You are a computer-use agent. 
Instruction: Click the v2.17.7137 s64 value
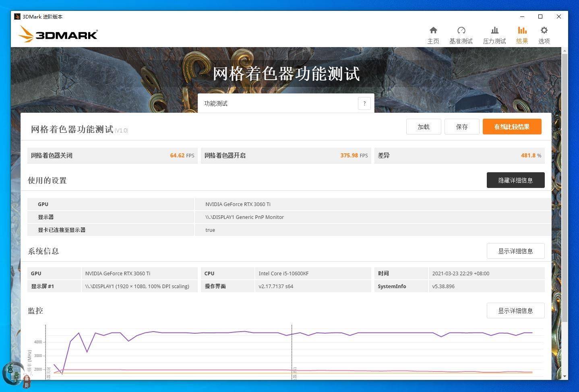[x=276, y=286]
